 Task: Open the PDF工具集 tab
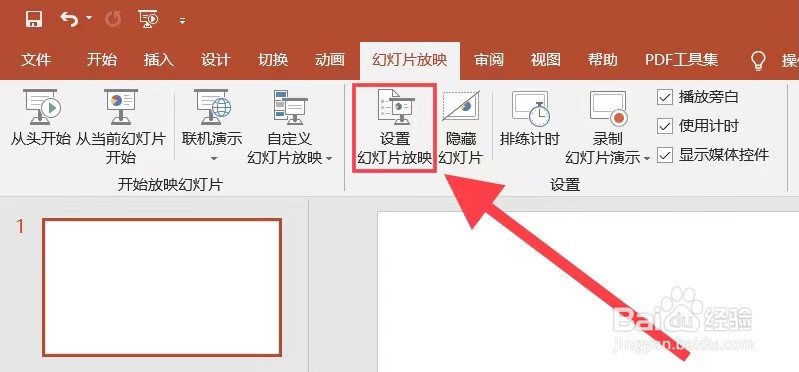pyautogui.click(x=681, y=60)
